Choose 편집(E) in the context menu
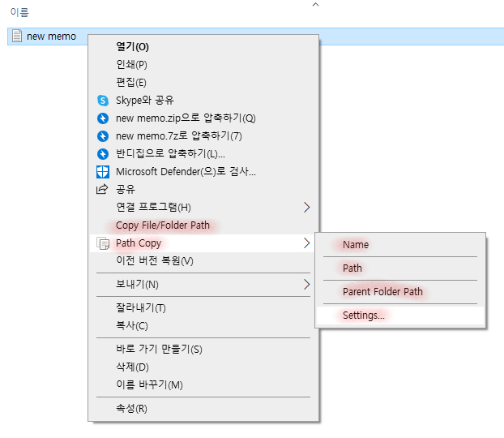The image size is (504, 438). [203, 83]
